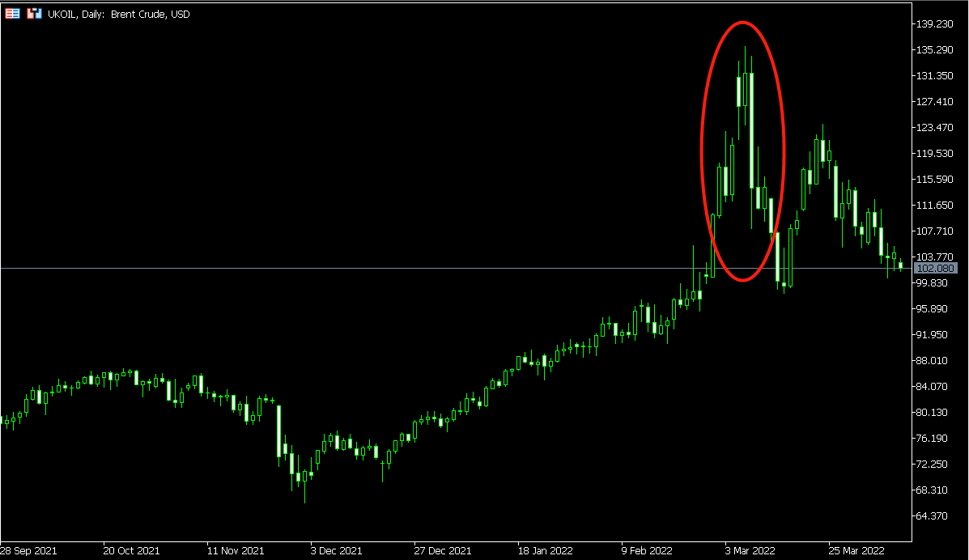Click the 9 Feb 2022 date label
Screen dimensions: 969x560
pos(647,551)
